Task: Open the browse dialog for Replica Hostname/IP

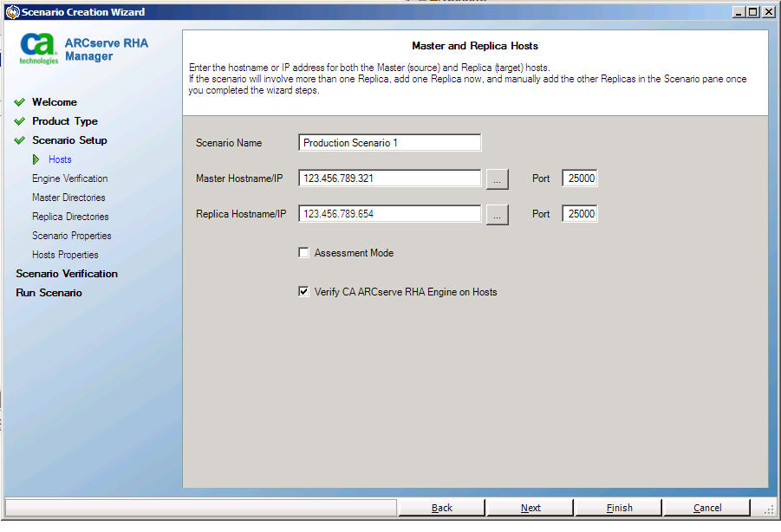Action: [x=497, y=213]
